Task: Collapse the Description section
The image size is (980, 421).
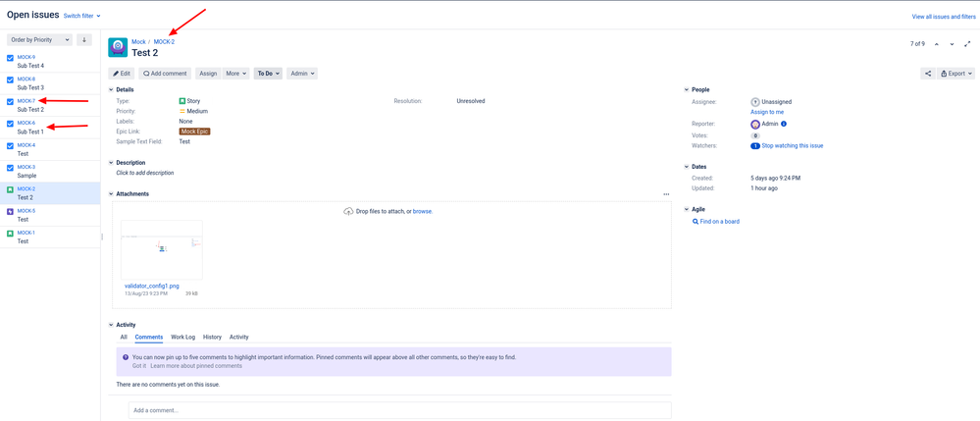Action: (x=111, y=163)
